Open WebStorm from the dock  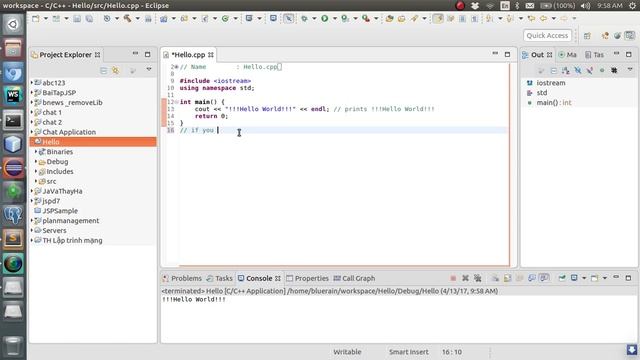(13, 96)
